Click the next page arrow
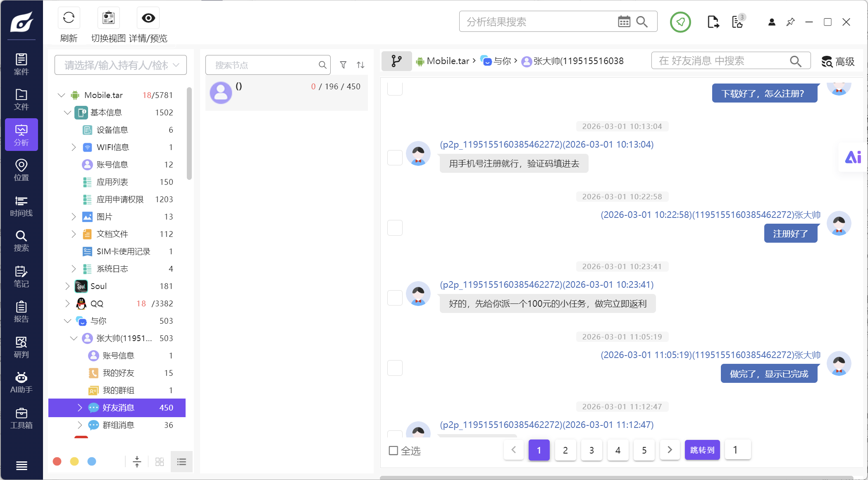This screenshot has width=868, height=480. click(x=670, y=450)
